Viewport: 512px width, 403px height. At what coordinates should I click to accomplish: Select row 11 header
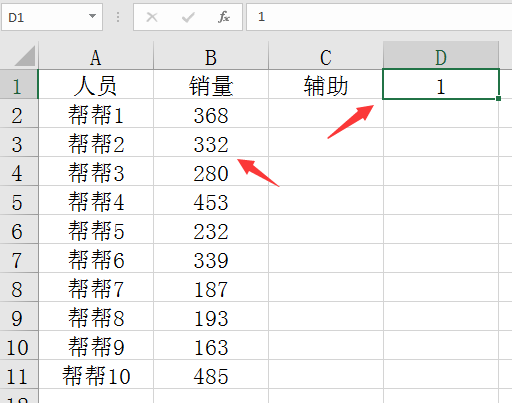(19, 374)
